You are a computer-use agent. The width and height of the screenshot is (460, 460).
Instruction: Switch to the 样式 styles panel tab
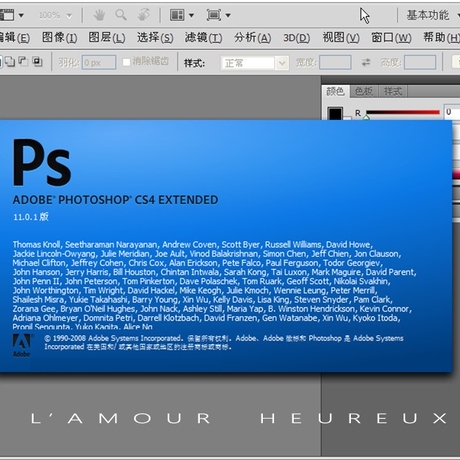pos(393,91)
